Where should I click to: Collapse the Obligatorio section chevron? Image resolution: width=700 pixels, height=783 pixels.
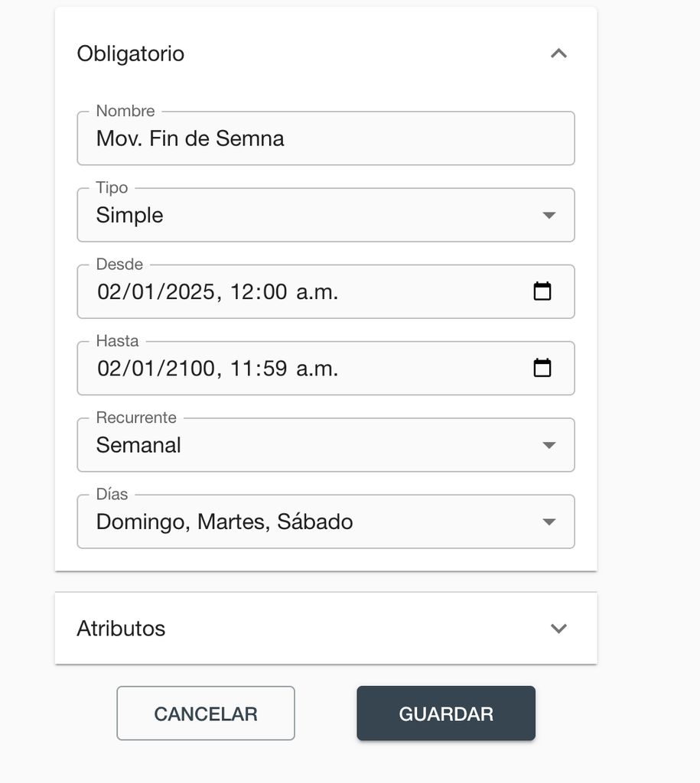pyautogui.click(x=558, y=54)
